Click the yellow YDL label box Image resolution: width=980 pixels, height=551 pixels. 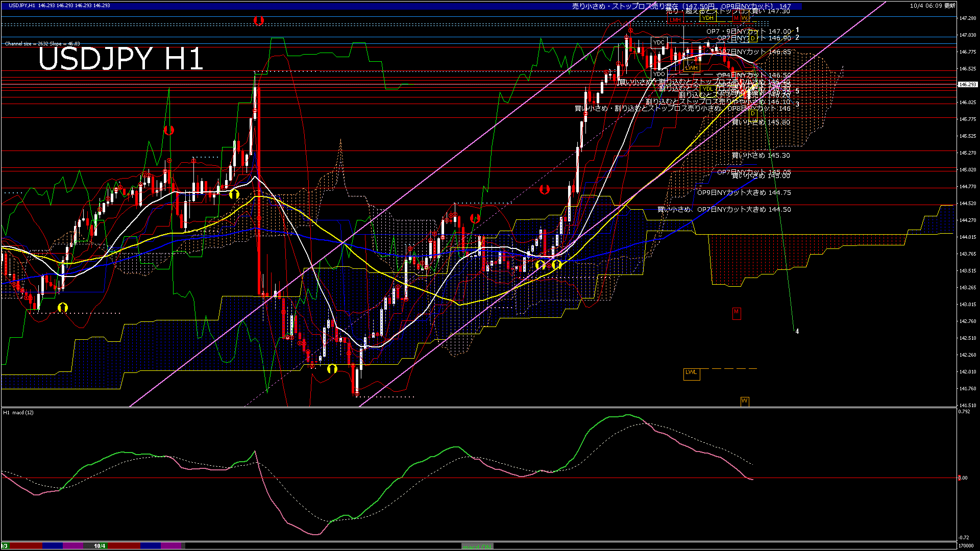[x=707, y=89]
